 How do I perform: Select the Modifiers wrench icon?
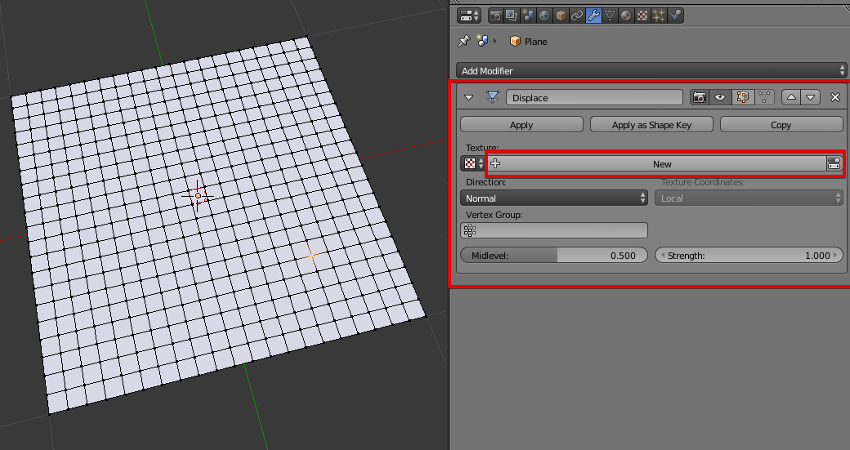[593, 15]
